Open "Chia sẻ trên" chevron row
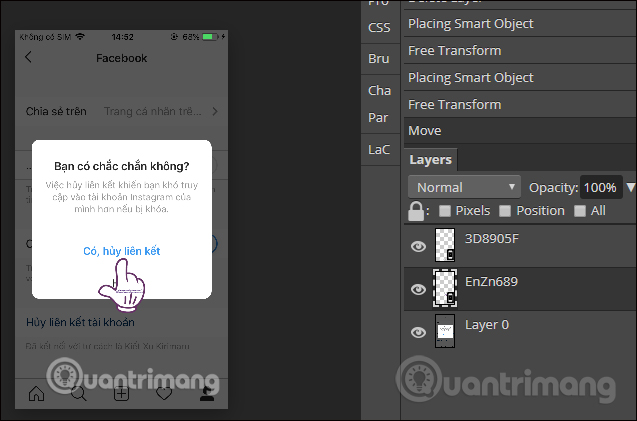The width and height of the screenshot is (637, 421). coord(121,111)
